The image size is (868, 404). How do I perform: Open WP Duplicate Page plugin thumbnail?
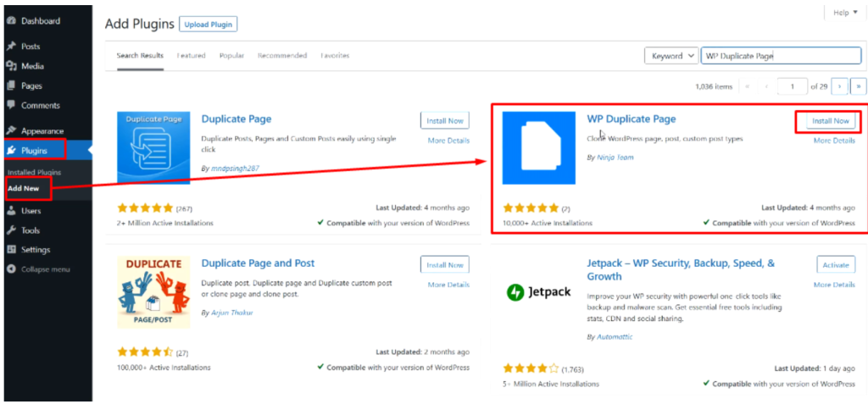point(538,147)
